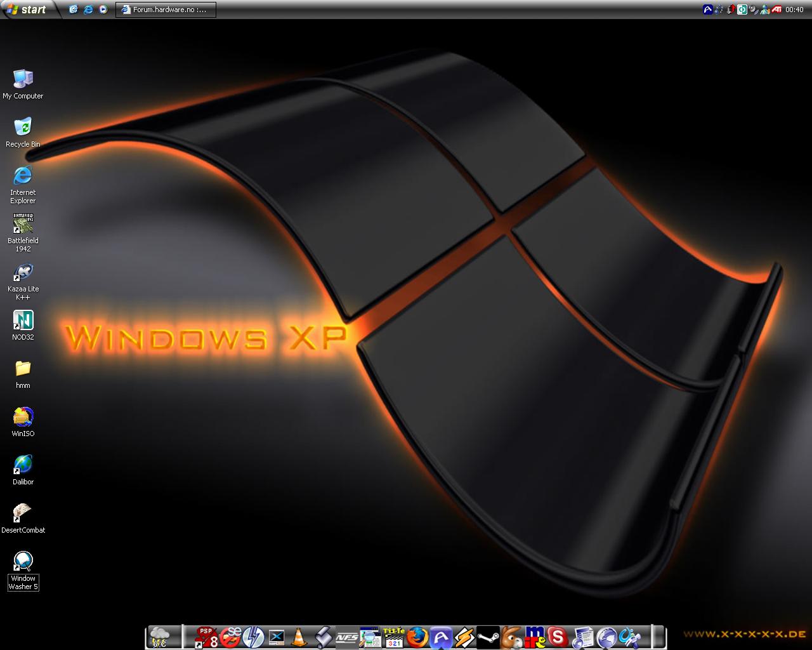Click the 00:40 system clock
The width and height of the screenshot is (812, 650).
tap(794, 10)
